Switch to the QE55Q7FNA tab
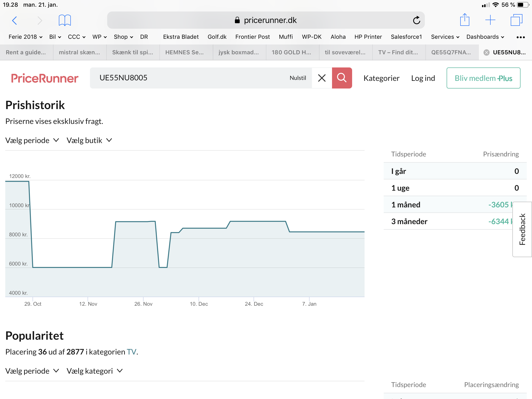Image resolution: width=532 pixels, height=399 pixels. 451,52
